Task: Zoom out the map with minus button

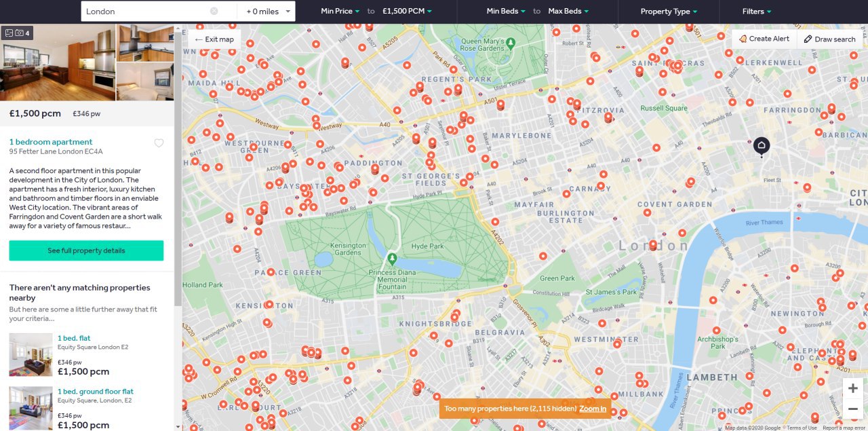Action: (853, 409)
